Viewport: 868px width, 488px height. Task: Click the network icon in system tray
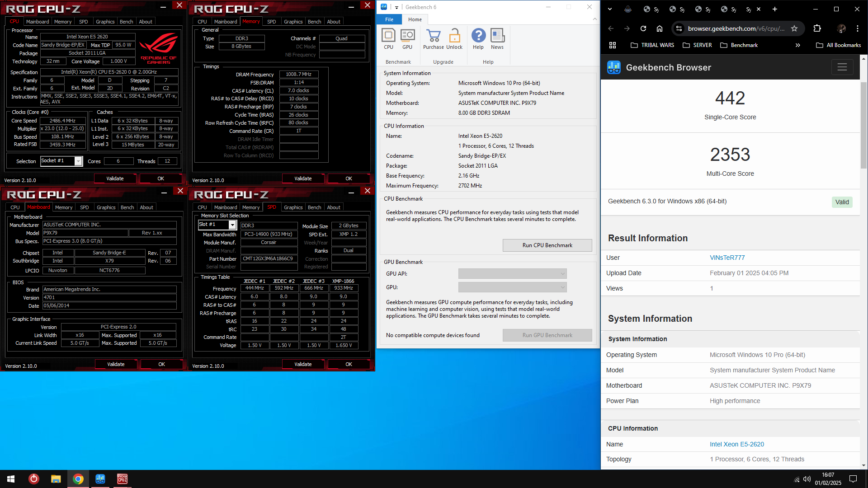tap(797, 479)
